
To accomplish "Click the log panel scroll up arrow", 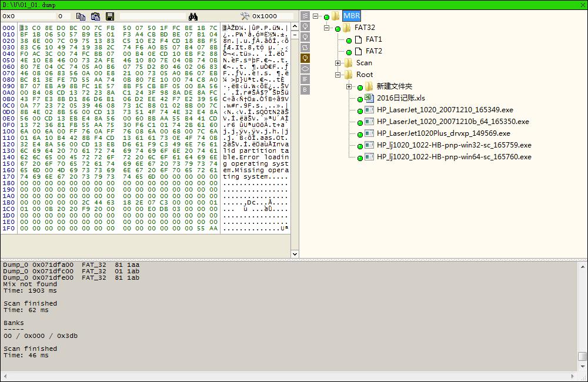I will click(582, 267).
